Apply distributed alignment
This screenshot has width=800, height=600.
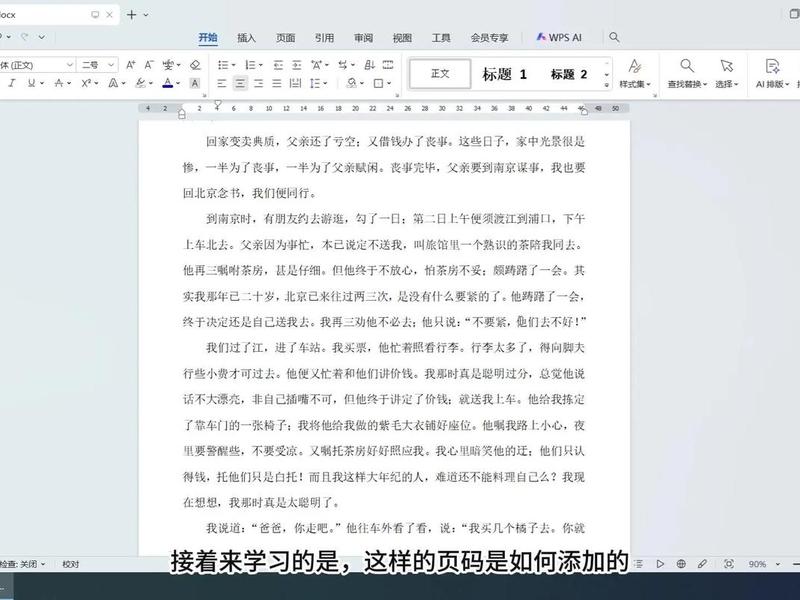click(295, 83)
